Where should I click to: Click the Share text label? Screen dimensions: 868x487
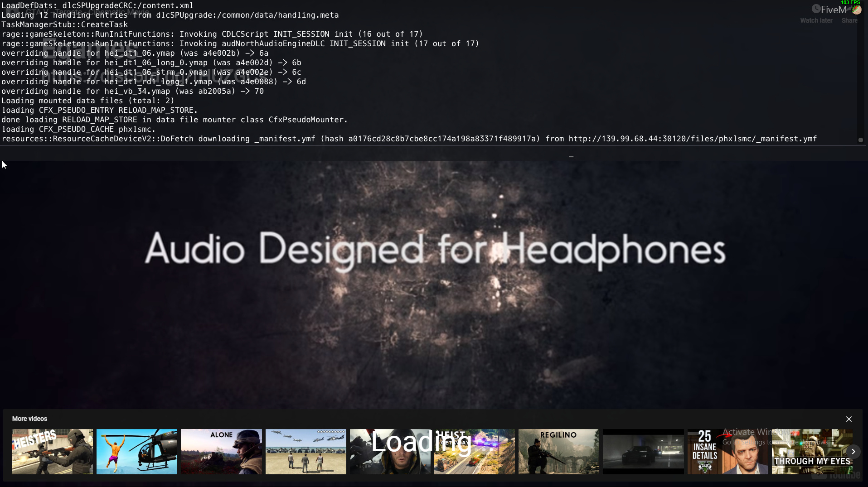pyautogui.click(x=849, y=20)
